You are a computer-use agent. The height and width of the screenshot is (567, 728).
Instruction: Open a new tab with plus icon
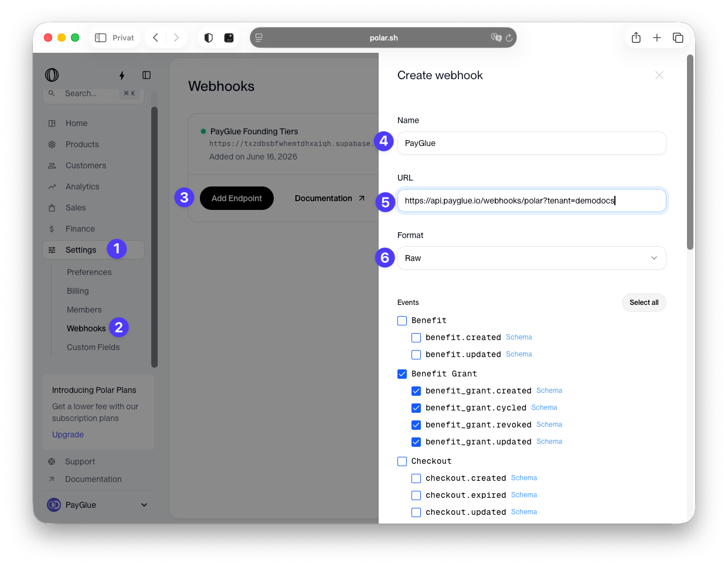click(x=657, y=38)
